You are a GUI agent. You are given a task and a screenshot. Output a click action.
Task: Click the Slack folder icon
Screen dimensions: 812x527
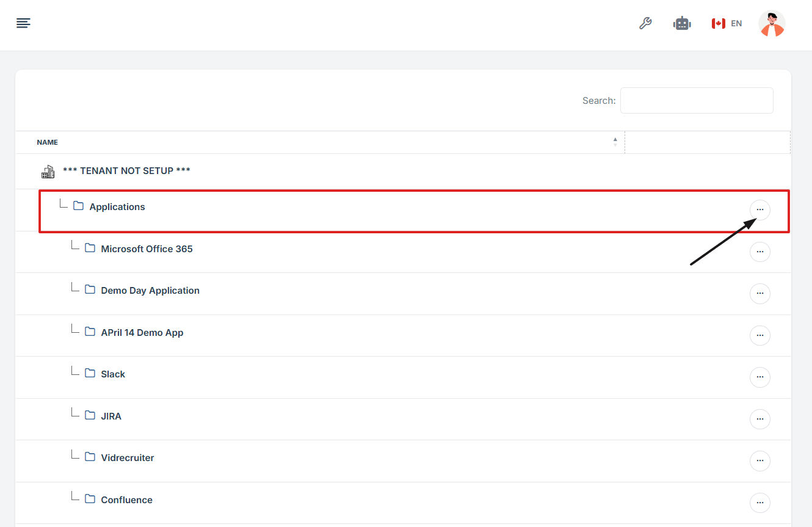tap(90, 373)
